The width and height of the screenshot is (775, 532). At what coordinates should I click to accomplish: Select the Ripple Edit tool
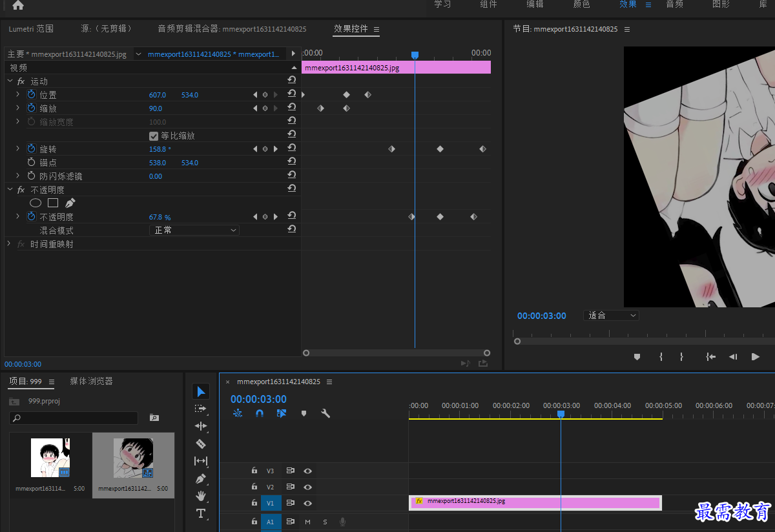coord(201,426)
